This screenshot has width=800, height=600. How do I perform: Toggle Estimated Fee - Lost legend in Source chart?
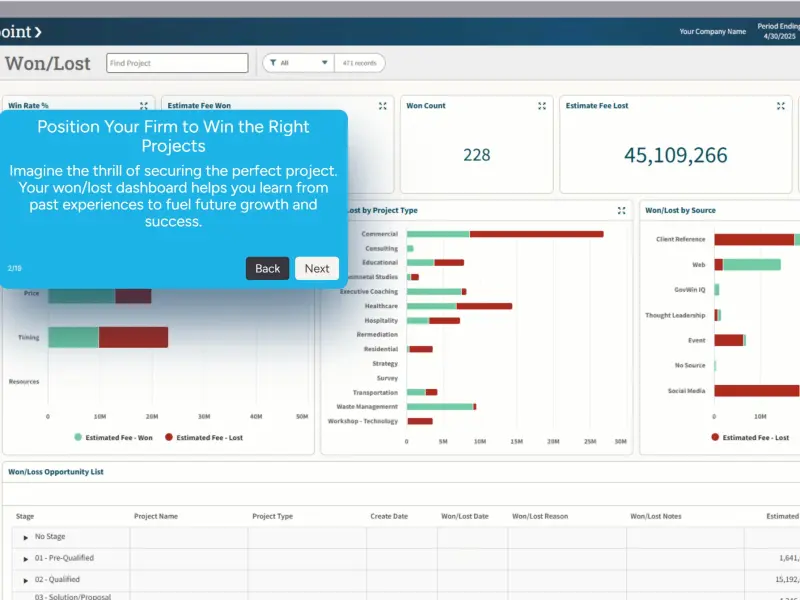click(750, 437)
